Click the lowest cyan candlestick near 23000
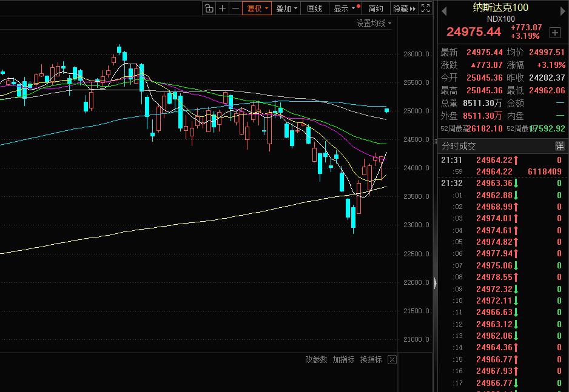569x392 pixels. click(x=353, y=218)
